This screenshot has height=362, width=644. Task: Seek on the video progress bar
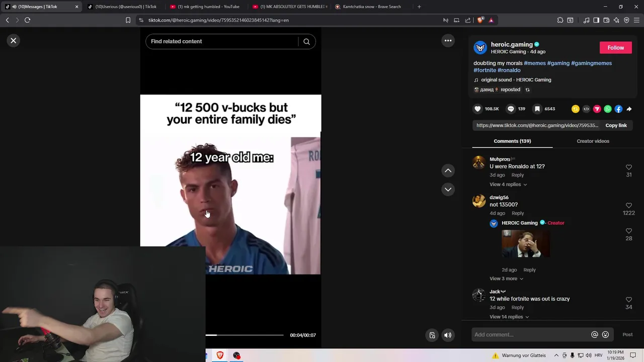coord(244,335)
